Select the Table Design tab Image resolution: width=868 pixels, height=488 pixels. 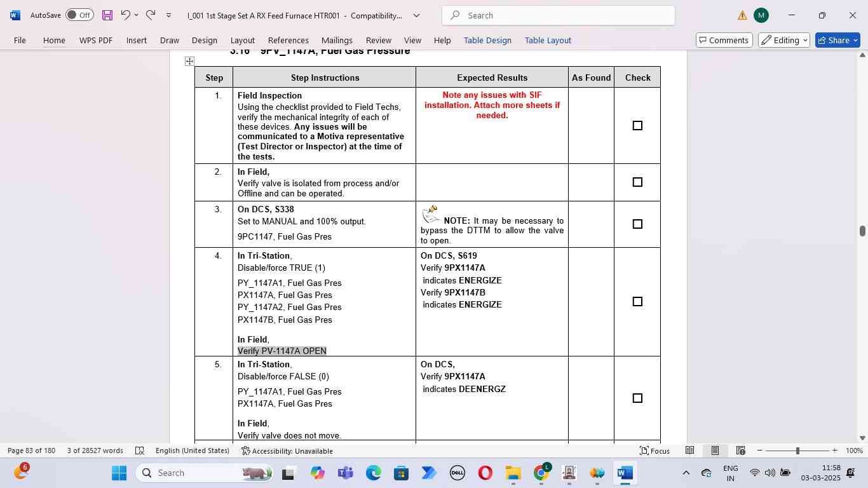coord(487,40)
